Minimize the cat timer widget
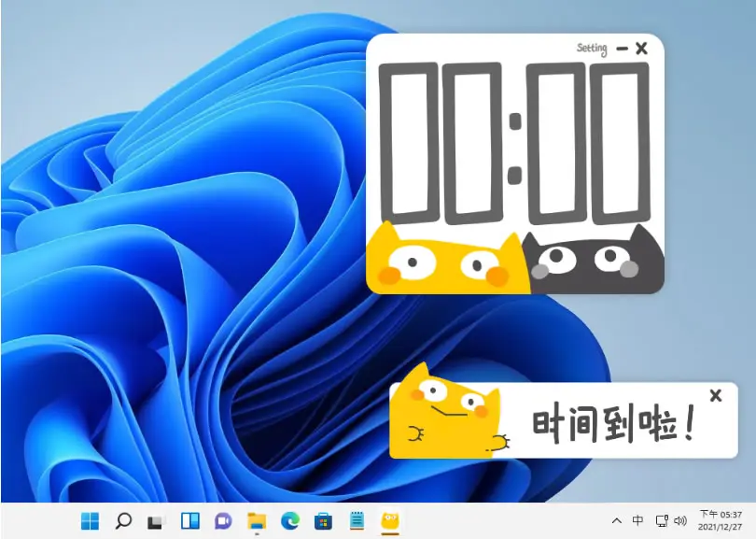Image resolution: width=756 pixels, height=539 pixels. pos(622,49)
